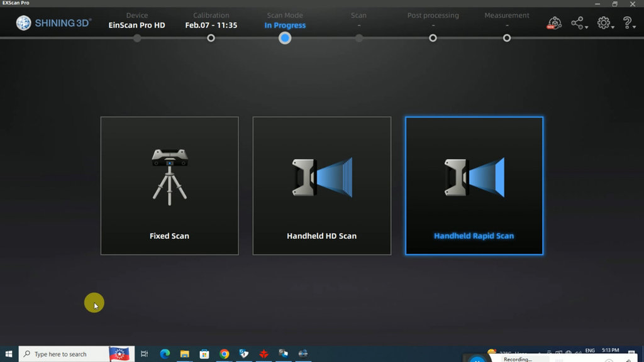644x362 pixels.
Task: Open the share dropdown menu
Action: [x=579, y=24]
